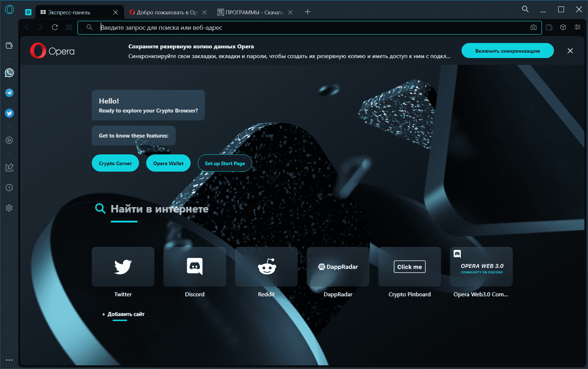Open Twitter in the sidebar
Image resolution: width=588 pixels, height=369 pixels.
click(9, 113)
